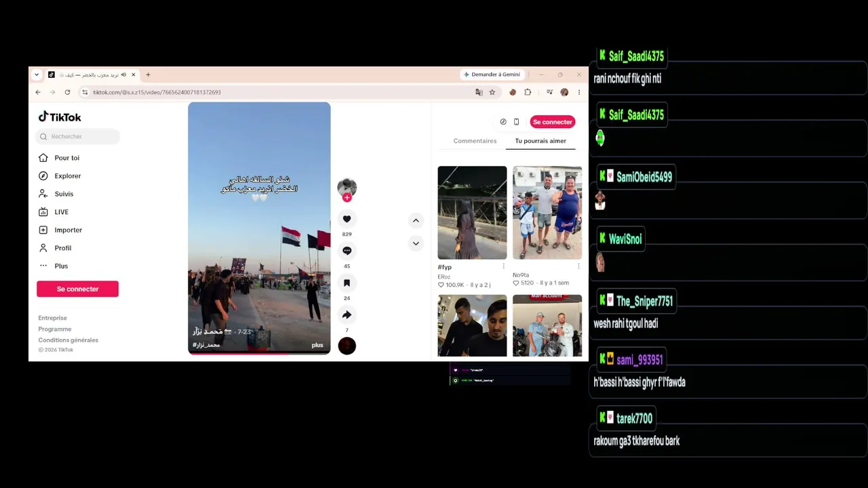Close the TikTok browser tab

pos(133,75)
